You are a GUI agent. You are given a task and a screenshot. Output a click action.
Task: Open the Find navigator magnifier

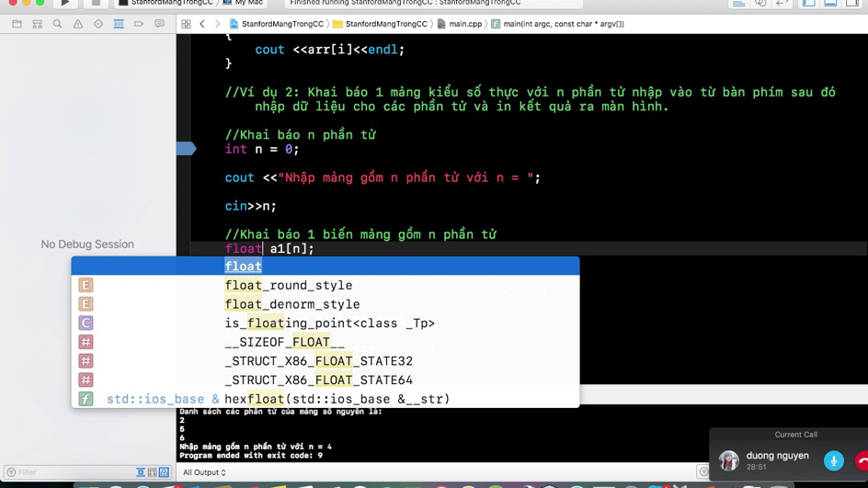coord(58,24)
